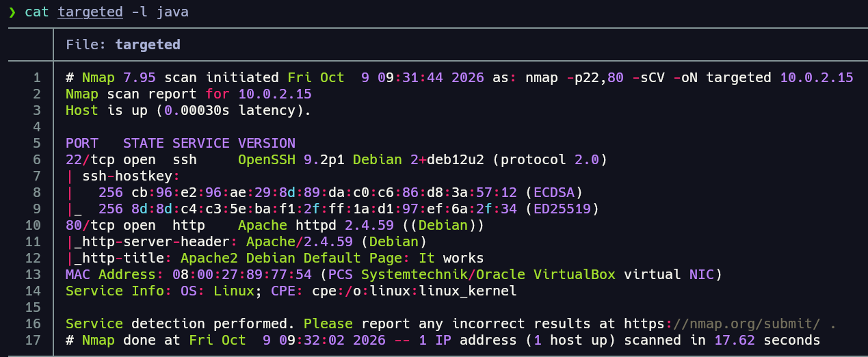The height and width of the screenshot is (357, 868).
Task: Click line number 13 in the gutter
Action: pos(33,274)
